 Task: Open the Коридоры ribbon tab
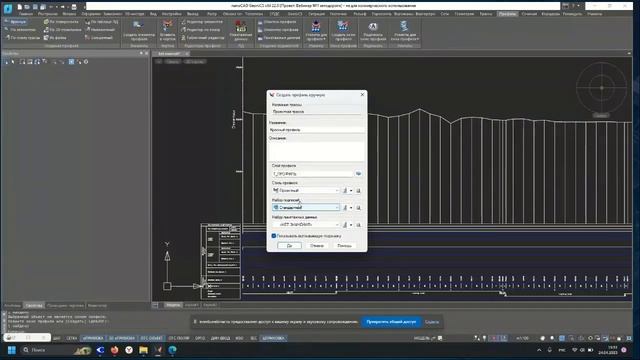551,14
